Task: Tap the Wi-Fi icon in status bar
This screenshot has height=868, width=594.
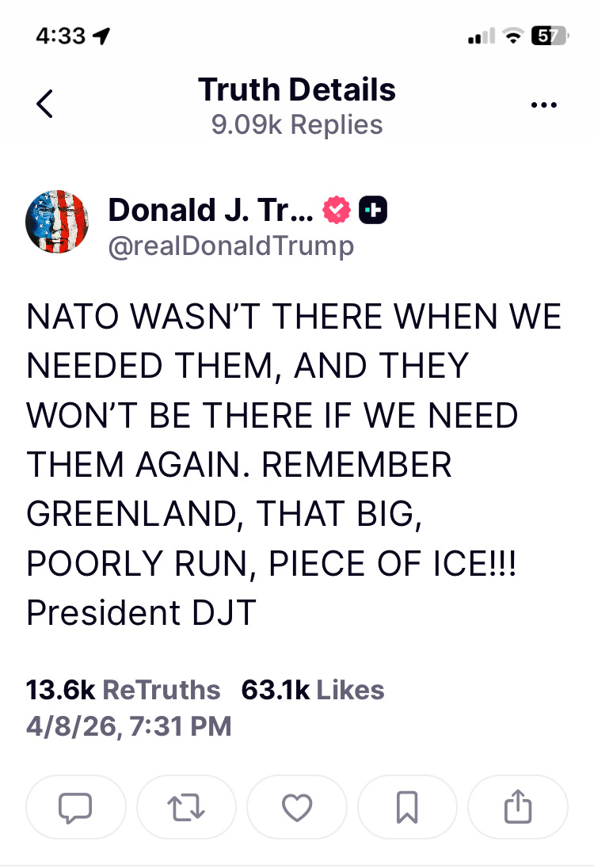Action: pos(513,36)
